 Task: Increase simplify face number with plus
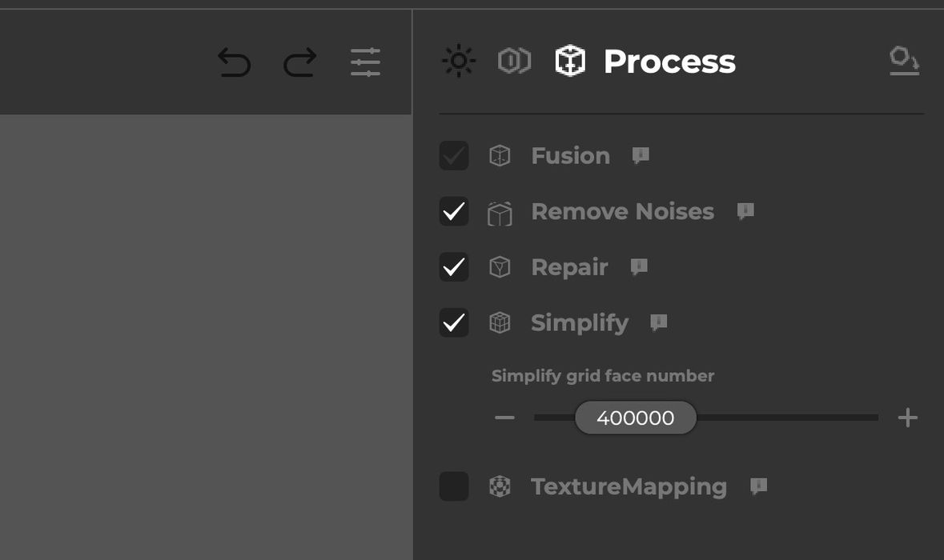pos(907,418)
